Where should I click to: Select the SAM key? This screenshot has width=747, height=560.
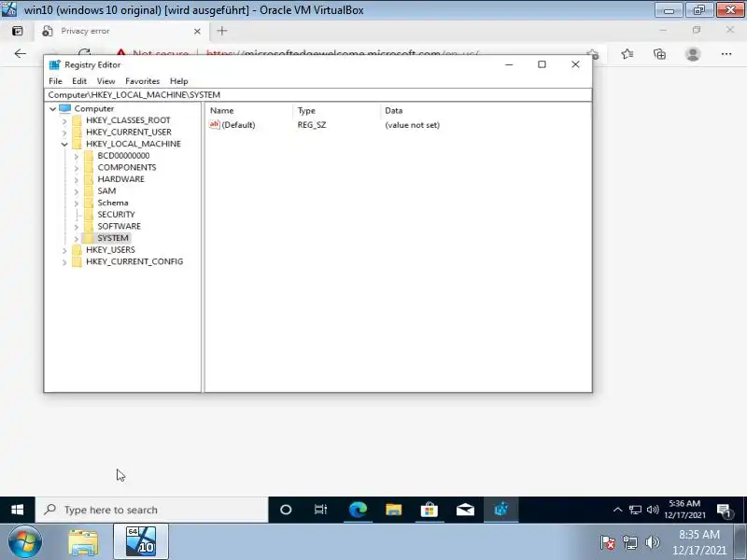click(x=106, y=191)
